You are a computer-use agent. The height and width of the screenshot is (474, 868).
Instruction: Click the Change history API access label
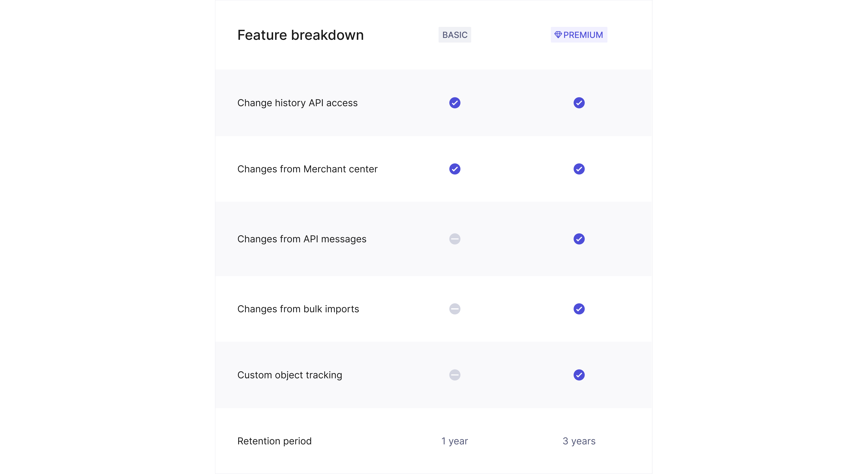297,103
